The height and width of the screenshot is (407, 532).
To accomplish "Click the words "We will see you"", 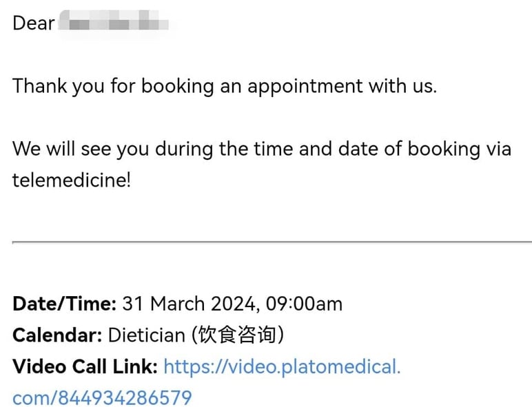I will [x=81, y=149].
